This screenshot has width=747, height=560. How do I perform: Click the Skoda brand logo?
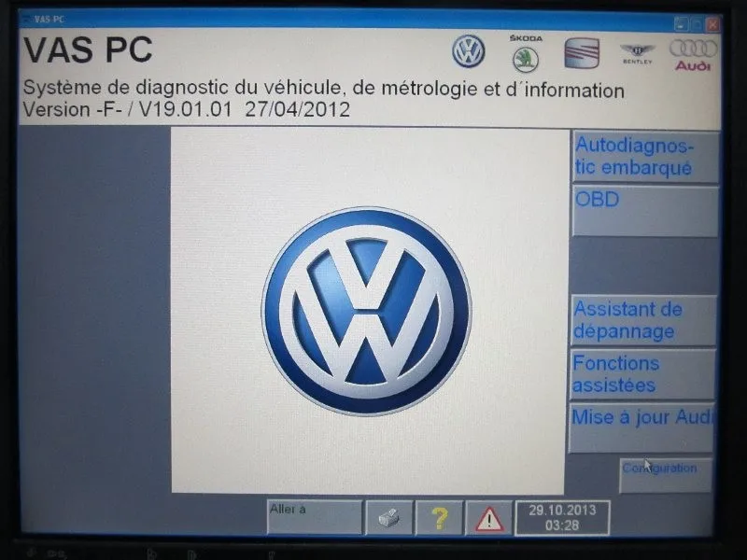coord(526,53)
